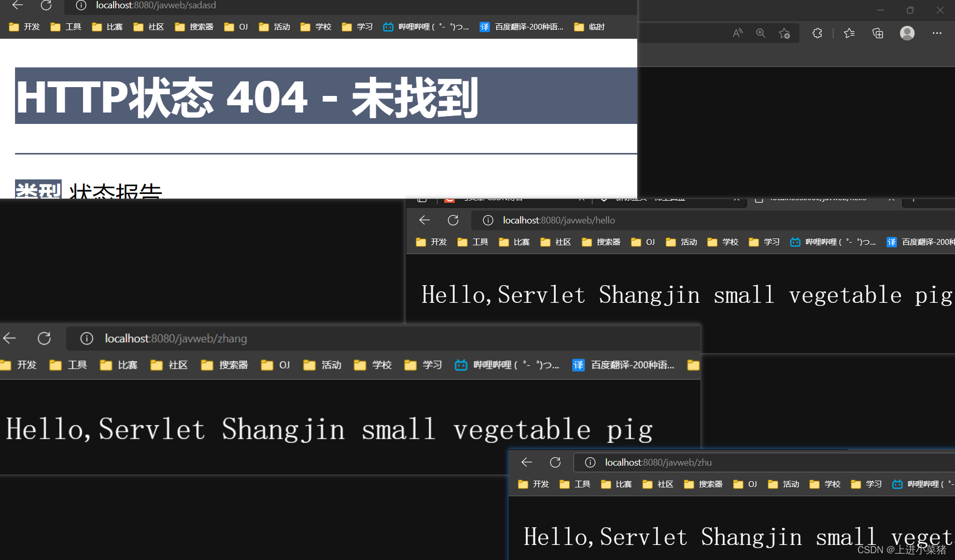Open the Extensions puzzle icon
The image size is (955, 560).
click(817, 33)
